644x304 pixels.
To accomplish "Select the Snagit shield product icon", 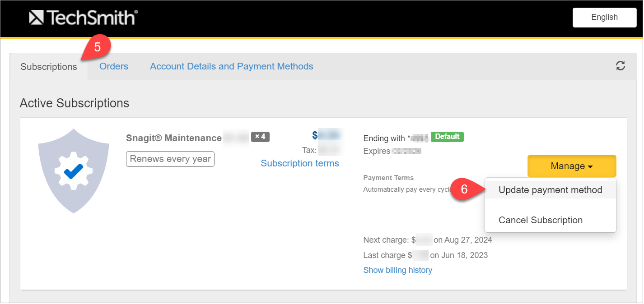I will pyautogui.click(x=73, y=171).
